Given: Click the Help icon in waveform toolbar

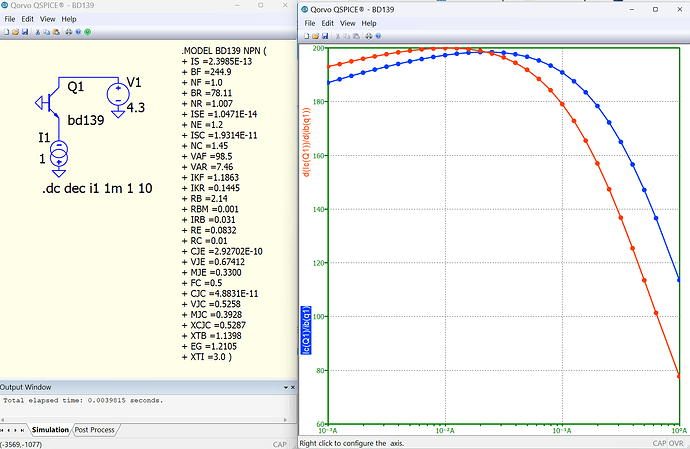Looking at the screenshot, I should (378, 37).
